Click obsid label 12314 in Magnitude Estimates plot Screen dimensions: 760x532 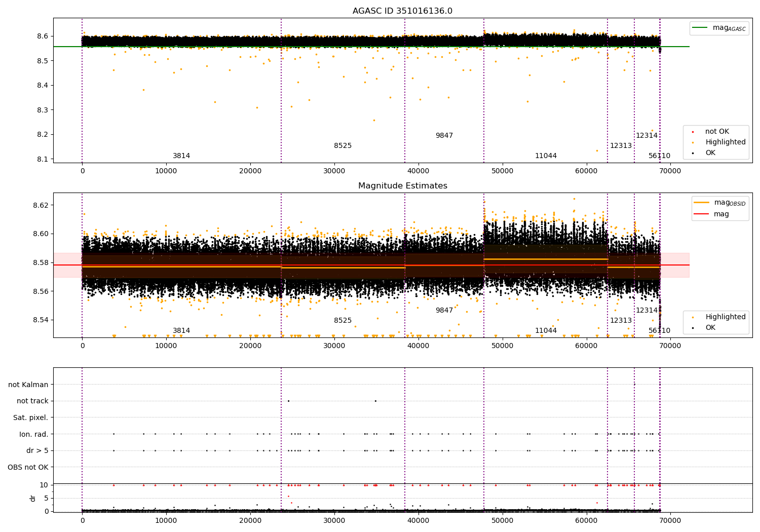[x=647, y=311]
